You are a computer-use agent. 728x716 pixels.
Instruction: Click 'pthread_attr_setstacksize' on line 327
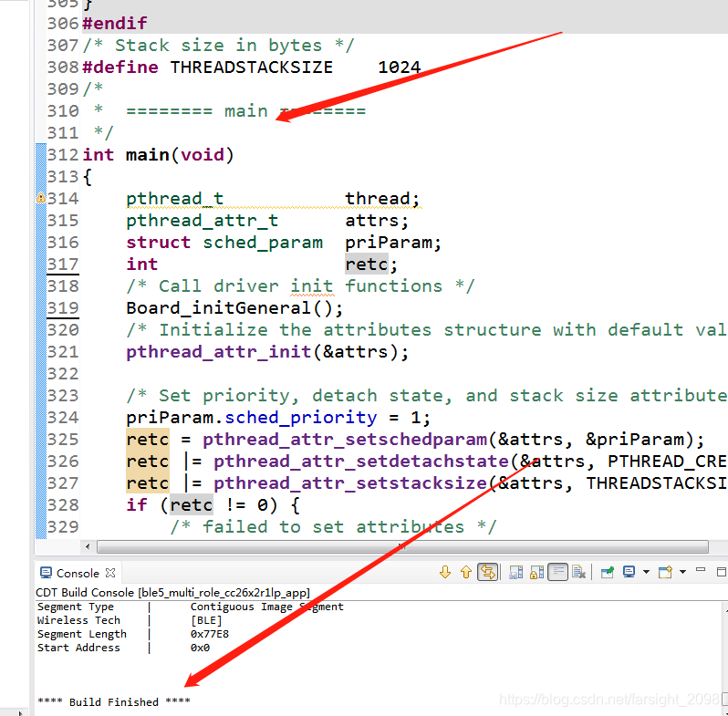click(x=350, y=483)
